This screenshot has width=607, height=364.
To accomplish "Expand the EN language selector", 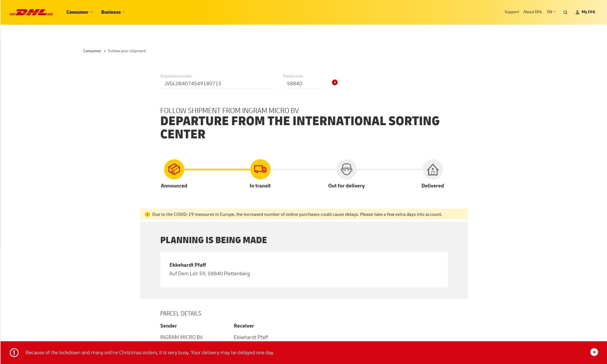I will pos(551,12).
